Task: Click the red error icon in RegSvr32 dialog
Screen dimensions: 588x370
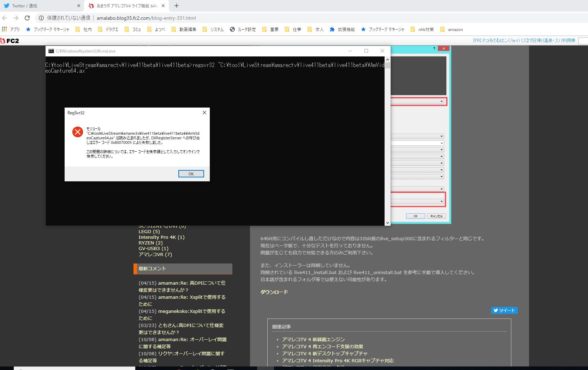Action: tap(77, 132)
